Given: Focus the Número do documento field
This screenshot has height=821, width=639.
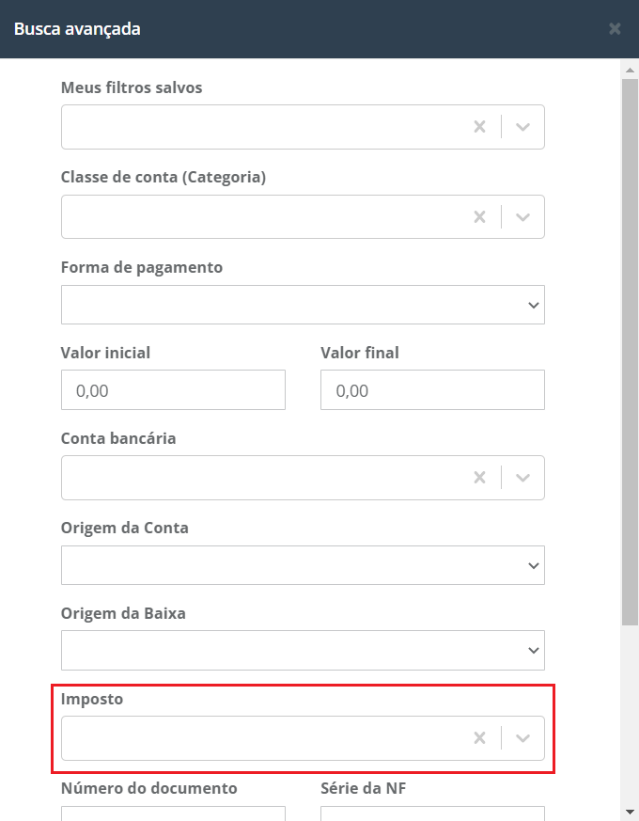Looking at the screenshot, I should (x=173, y=812).
